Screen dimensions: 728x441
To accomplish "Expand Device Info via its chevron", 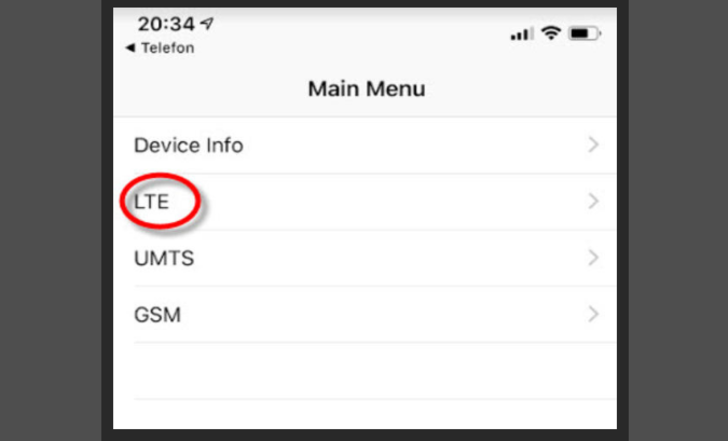I will pyautogui.click(x=593, y=145).
